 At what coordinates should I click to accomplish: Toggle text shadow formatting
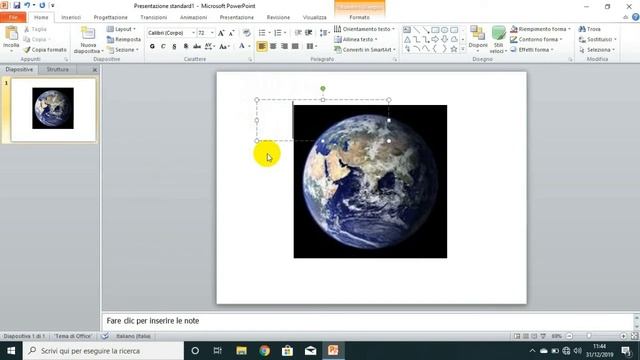186,47
